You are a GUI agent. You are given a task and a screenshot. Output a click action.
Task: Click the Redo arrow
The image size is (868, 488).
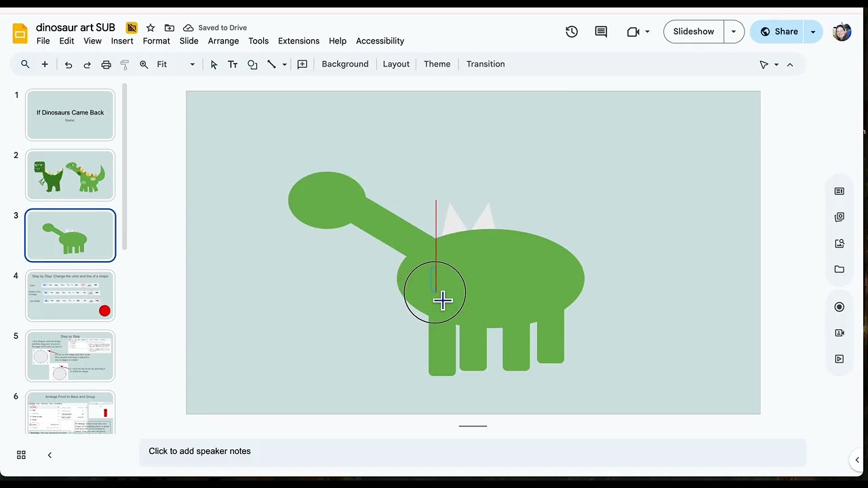pyautogui.click(x=87, y=64)
